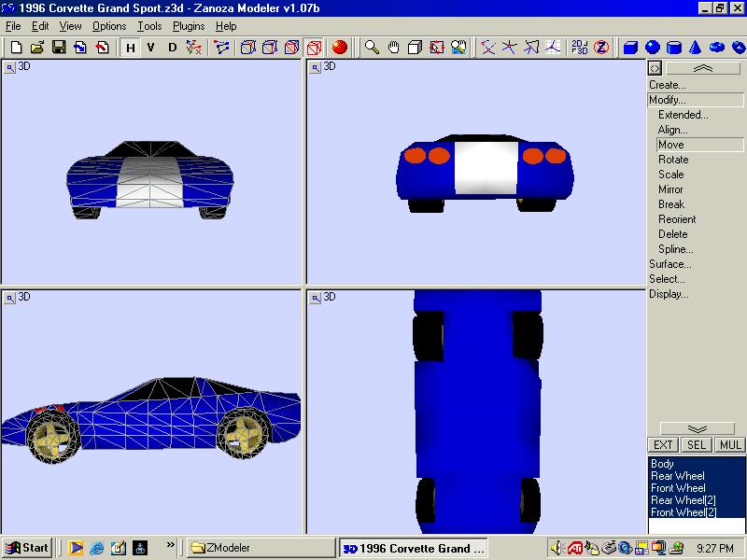This screenshot has width=747, height=560.
Task: Open file using folder toolbar icon
Action: tap(37, 48)
